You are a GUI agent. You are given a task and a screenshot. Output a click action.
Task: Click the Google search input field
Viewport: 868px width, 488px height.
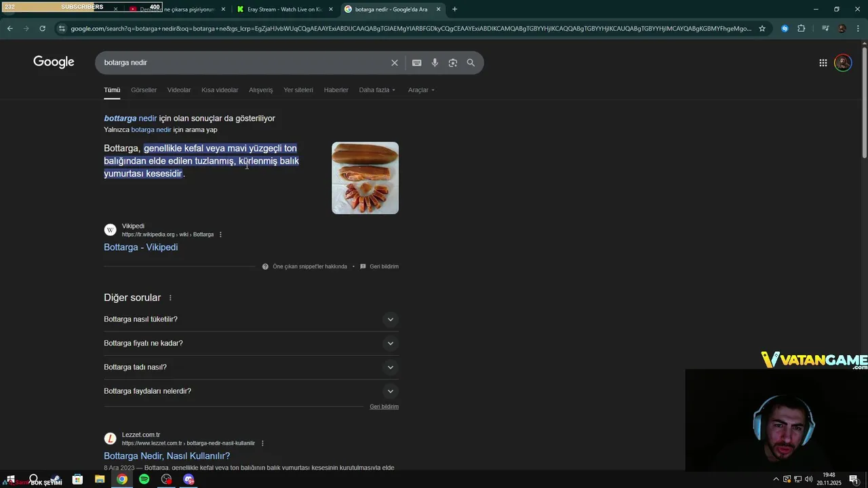(244, 62)
